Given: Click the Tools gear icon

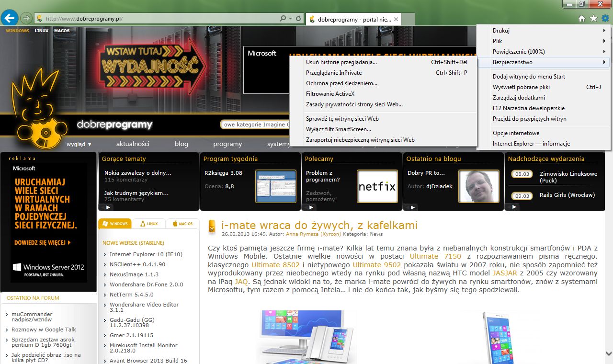Looking at the screenshot, I should coord(605,18).
